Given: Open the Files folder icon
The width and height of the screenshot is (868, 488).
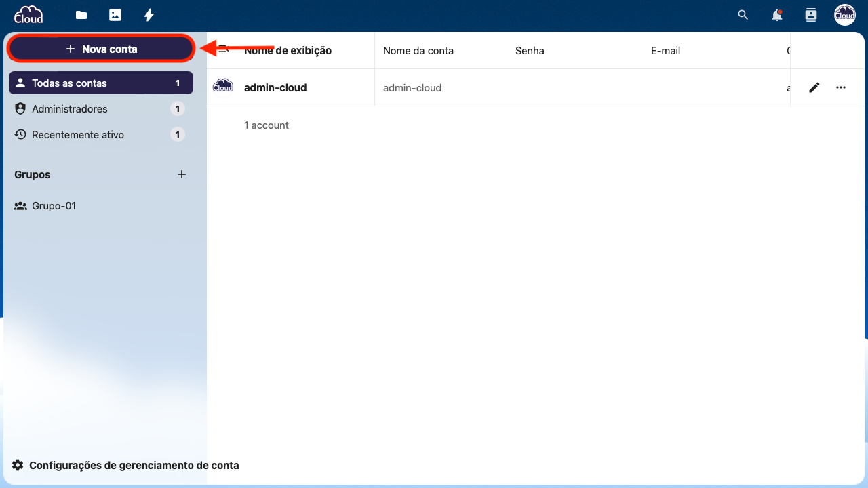Looking at the screenshot, I should pyautogui.click(x=81, y=15).
